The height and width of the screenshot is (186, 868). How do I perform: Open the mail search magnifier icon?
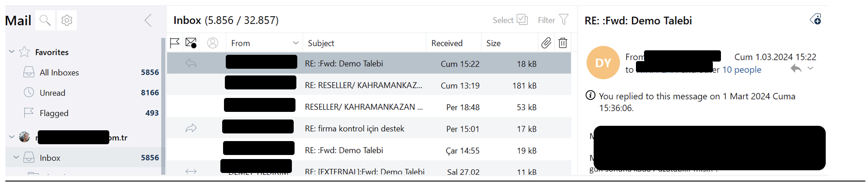coord(45,20)
